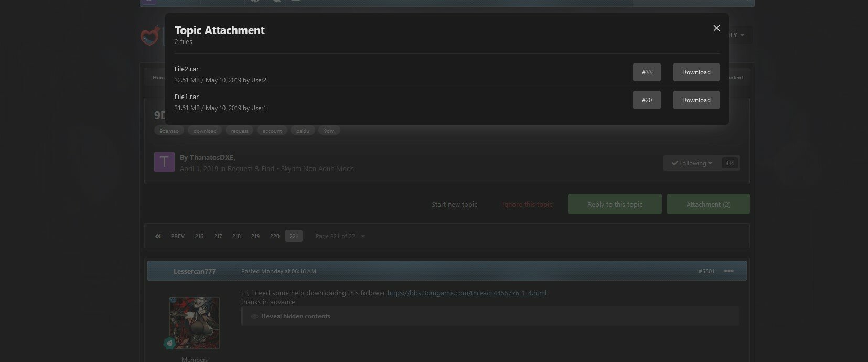
Task: Open the account tag
Action: pos(272,131)
